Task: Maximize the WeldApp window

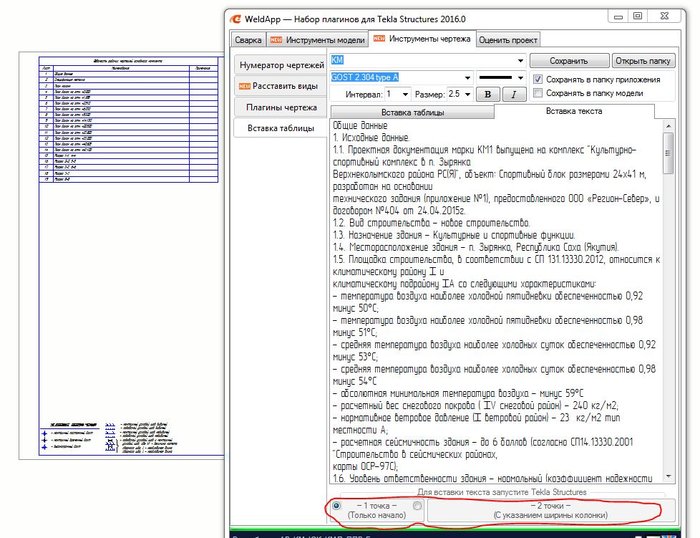Action: [x=638, y=16]
